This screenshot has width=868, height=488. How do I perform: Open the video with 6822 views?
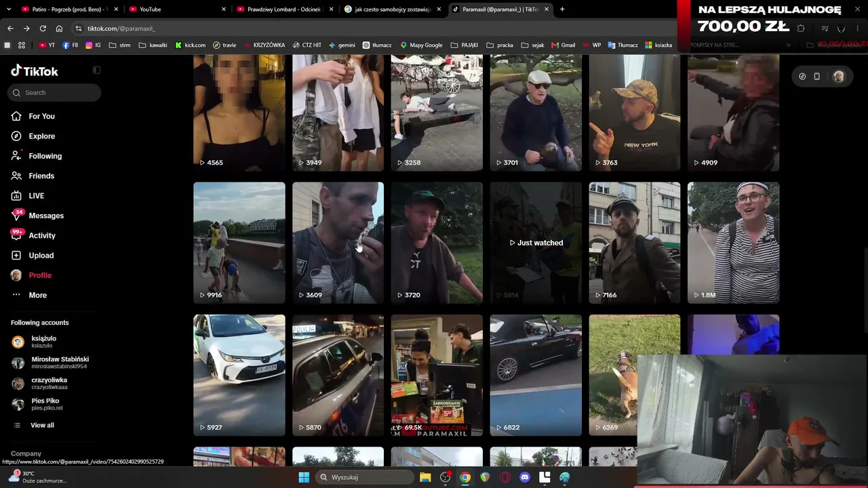coord(536,375)
